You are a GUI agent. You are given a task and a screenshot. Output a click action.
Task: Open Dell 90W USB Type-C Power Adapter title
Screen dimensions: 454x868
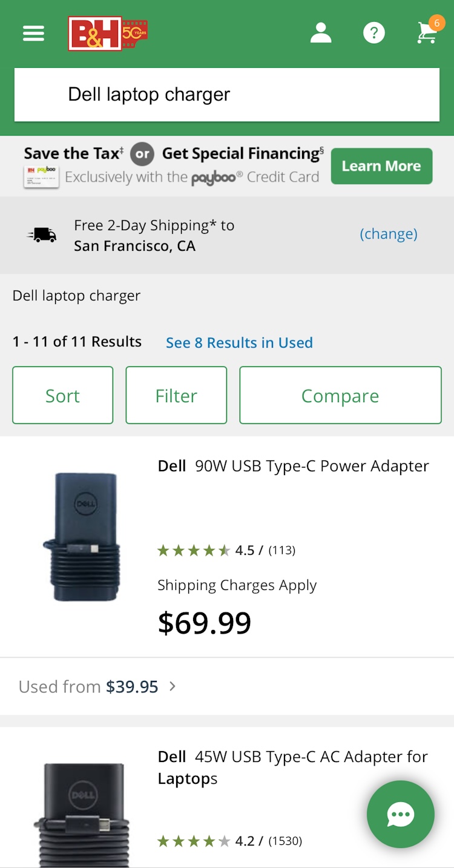[x=294, y=466]
